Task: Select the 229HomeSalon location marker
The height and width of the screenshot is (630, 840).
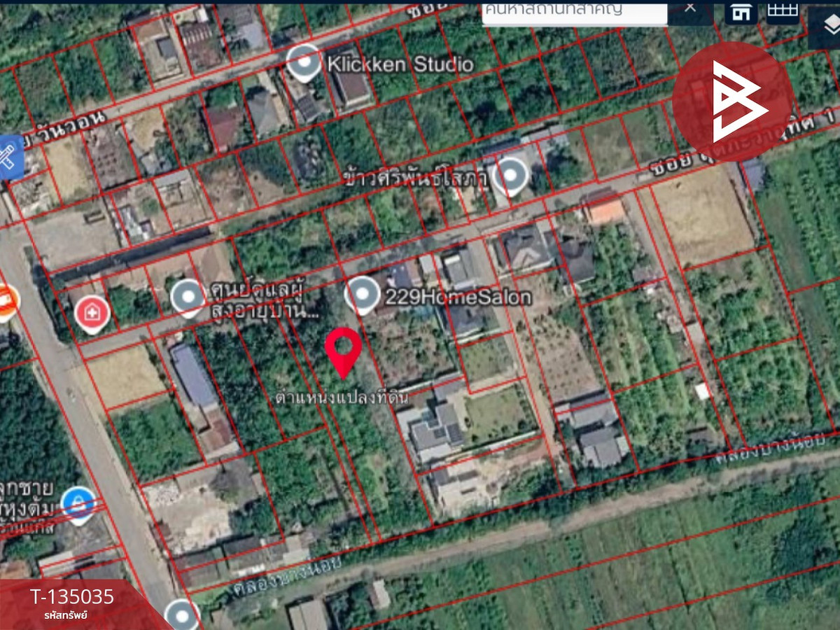Action: pos(362,294)
